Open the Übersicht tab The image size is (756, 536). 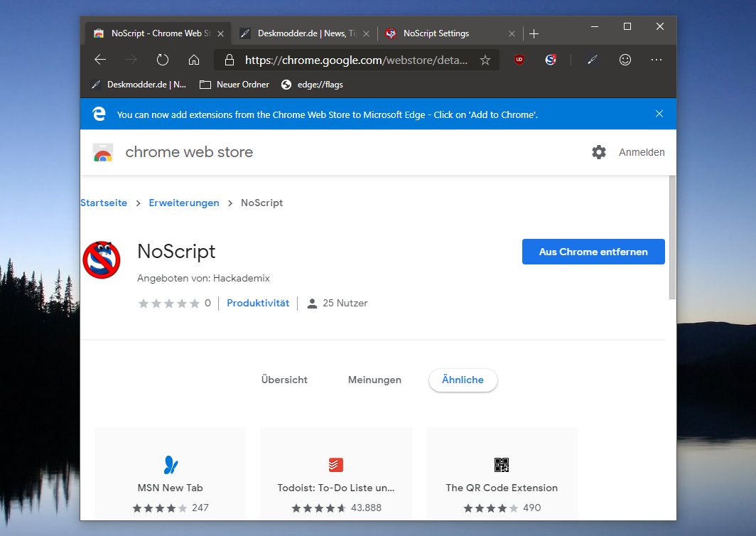point(284,380)
